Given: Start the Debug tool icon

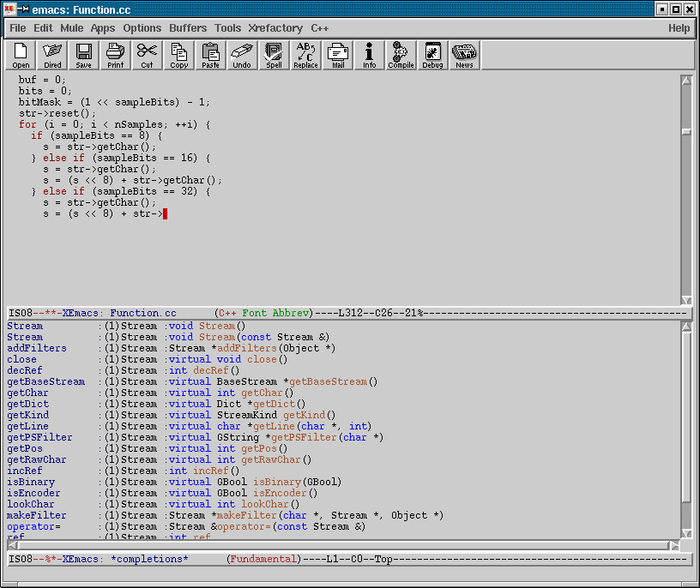Looking at the screenshot, I should coord(432,56).
